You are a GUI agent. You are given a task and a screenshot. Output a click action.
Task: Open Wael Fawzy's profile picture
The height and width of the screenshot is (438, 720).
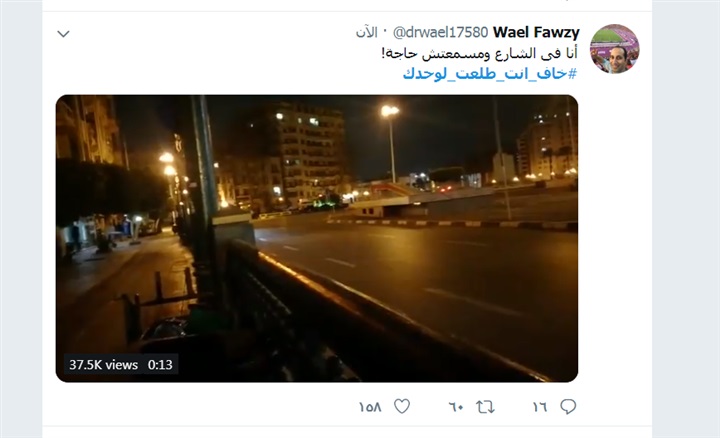click(614, 49)
